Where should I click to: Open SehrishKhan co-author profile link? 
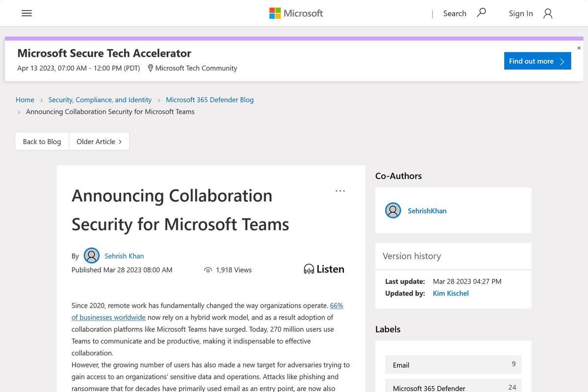pos(427,211)
